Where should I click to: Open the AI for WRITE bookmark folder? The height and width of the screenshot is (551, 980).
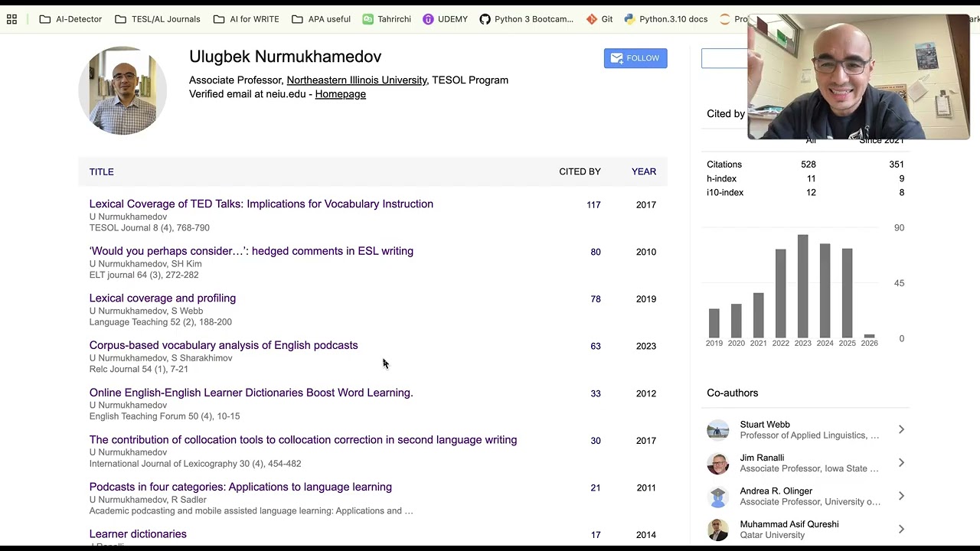point(247,19)
